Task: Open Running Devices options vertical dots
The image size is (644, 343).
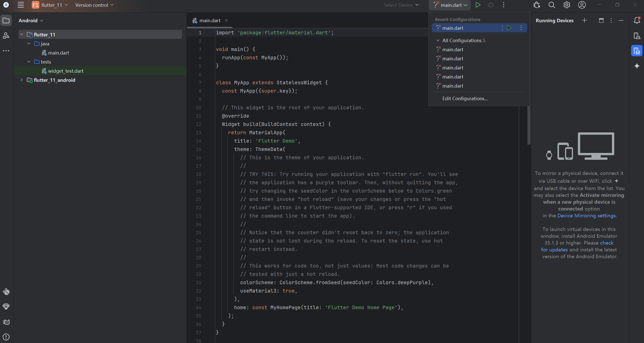Action: (x=611, y=20)
